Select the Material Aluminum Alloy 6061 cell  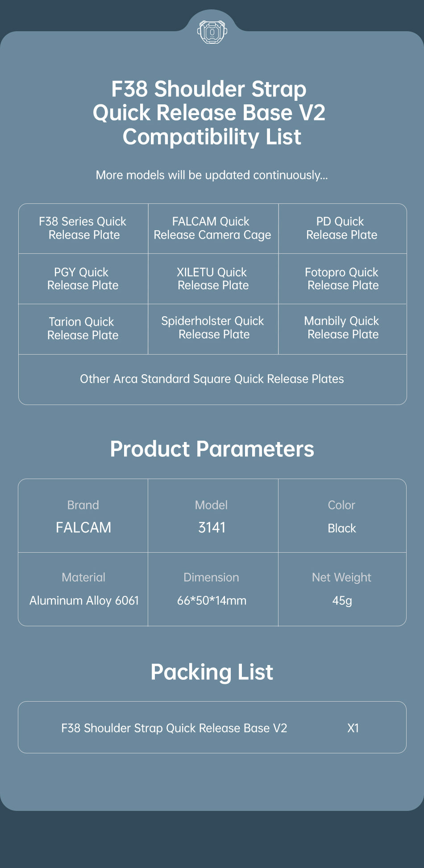84,589
